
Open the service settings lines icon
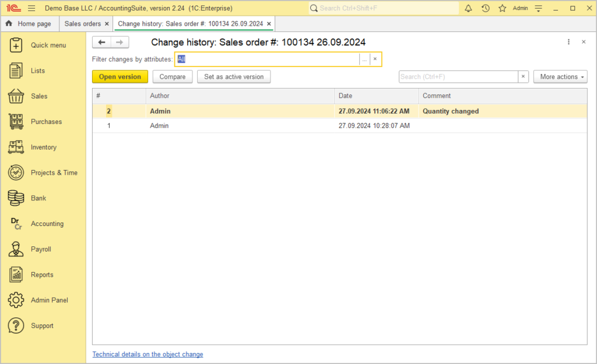[538, 8]
